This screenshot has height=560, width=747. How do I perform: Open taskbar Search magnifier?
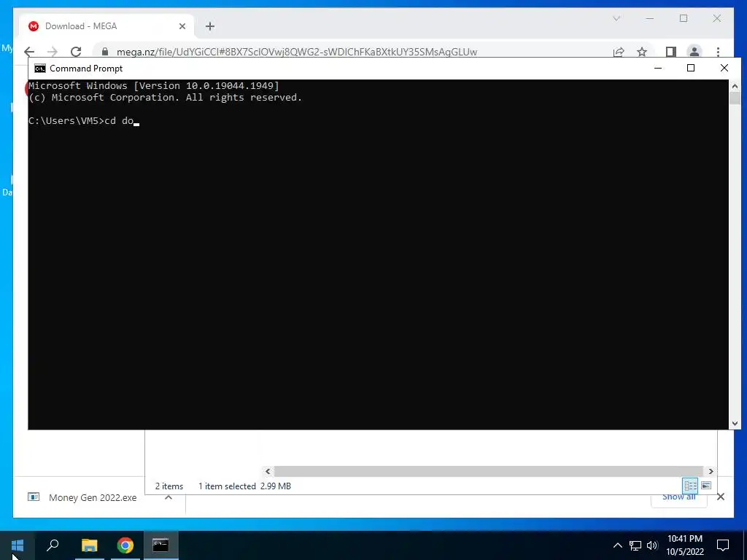pos(53,545)
